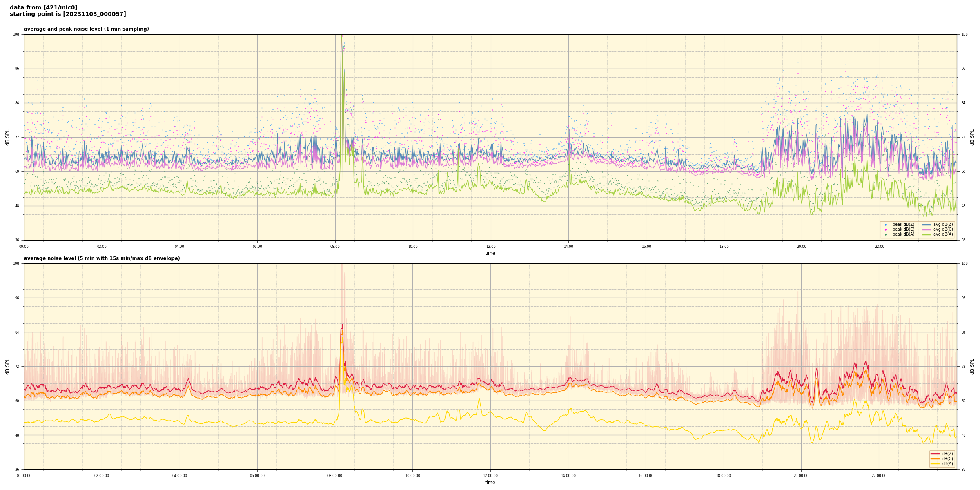Viewport: 980px width, 490px height.
Task: Click the 'time' x-axis label of top chart
Action: (x=490, y=253)
